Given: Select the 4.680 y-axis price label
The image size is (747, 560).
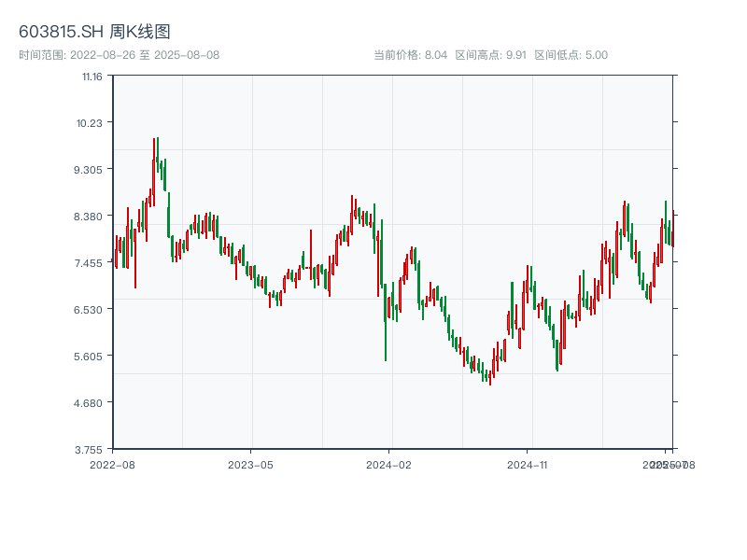Looking at the screenshot, I should (90, 403).
